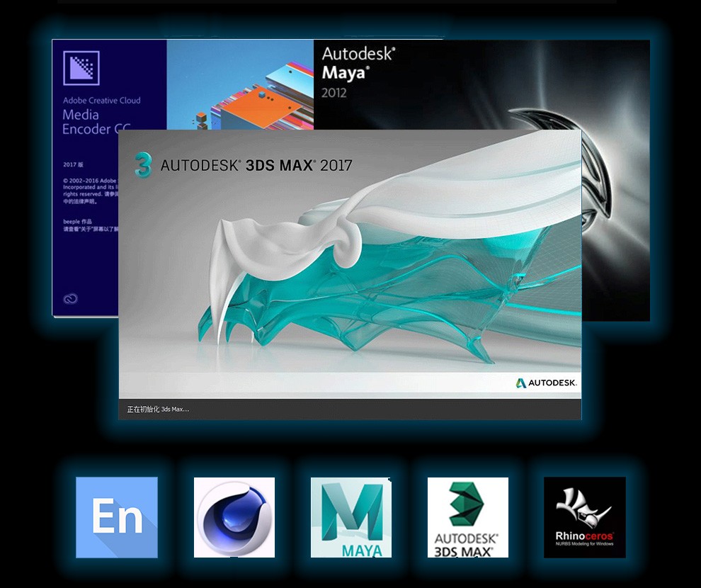Click the 'AUTODESK 3DS MAX 2017' title
This screenshot has height=588, width=701.
(x=256, y=166)
